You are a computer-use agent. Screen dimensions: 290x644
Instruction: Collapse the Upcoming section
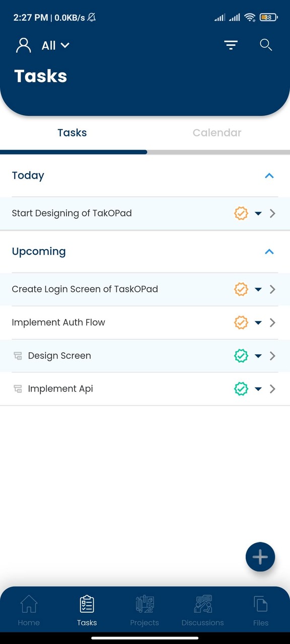pos(269,252)
